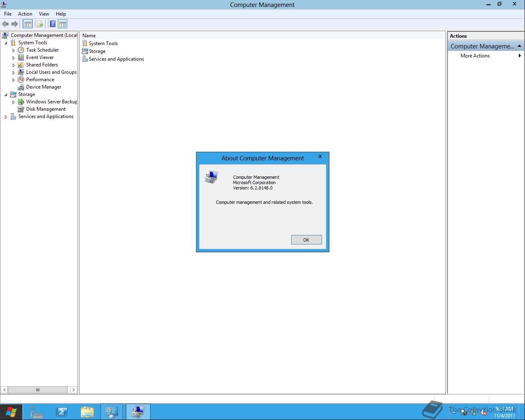Open Help via the blue question-mark icon
This screenshot has height=420, width=525.
52,24
